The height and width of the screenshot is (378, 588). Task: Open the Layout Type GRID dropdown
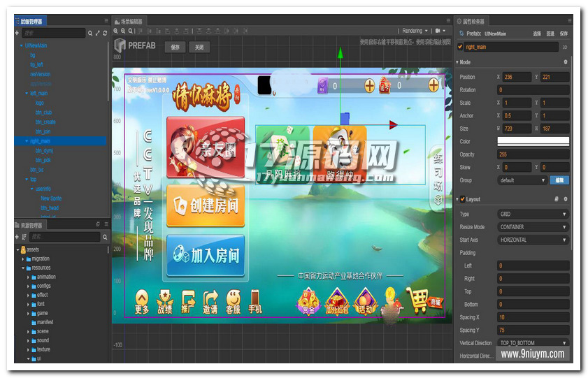click(533, 214)
